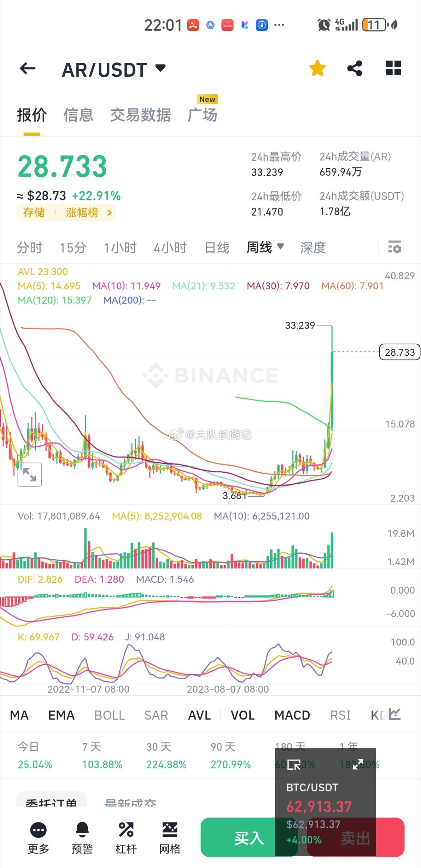Open the 网格 grid trading icon
The height and width of the screenshot is (868, 421).
click(170, 830)
